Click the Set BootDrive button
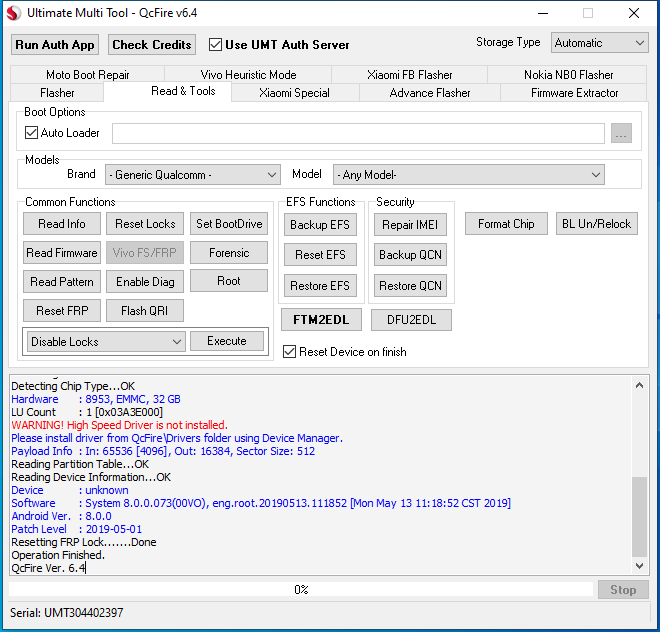The width and height of the screenshot is (660, 632). 229,224
